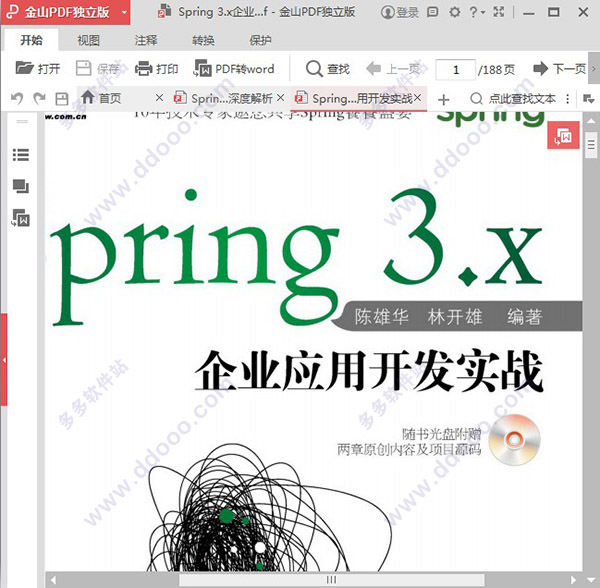This screenshot has height=588, width=600.
Task: Open the settings gear icon
Action: [454, 12]
